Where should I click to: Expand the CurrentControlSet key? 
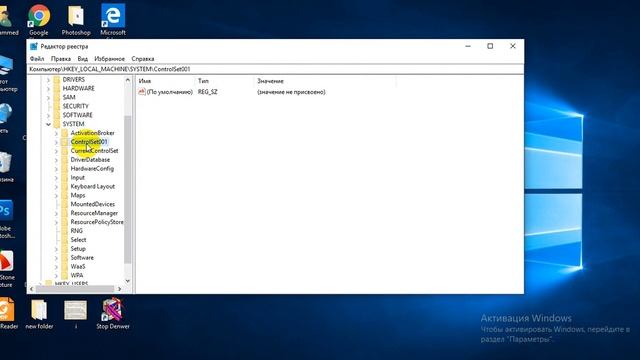coord(56,151)
